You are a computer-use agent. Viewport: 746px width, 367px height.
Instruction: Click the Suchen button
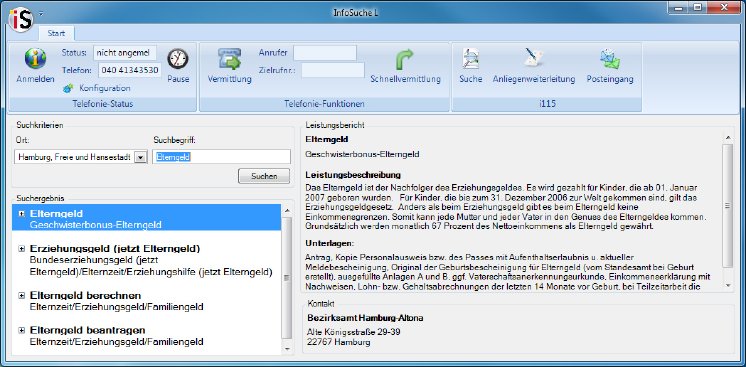264,176
